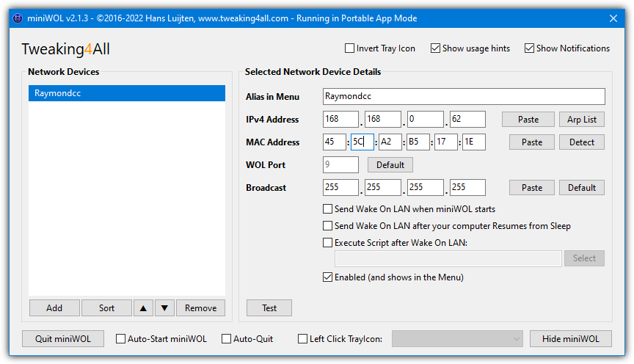Move device up with the up arrow button

coord(143,308)
